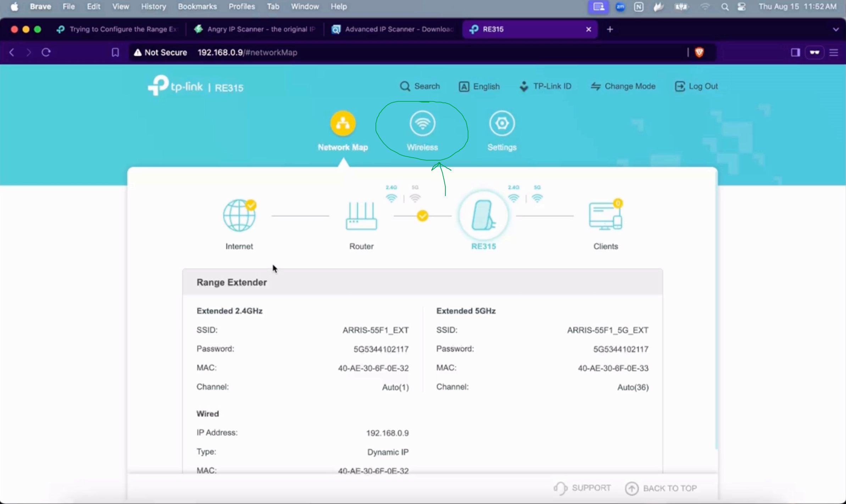
Task: Expand the tab list chevron
Action: click(836, 29)
